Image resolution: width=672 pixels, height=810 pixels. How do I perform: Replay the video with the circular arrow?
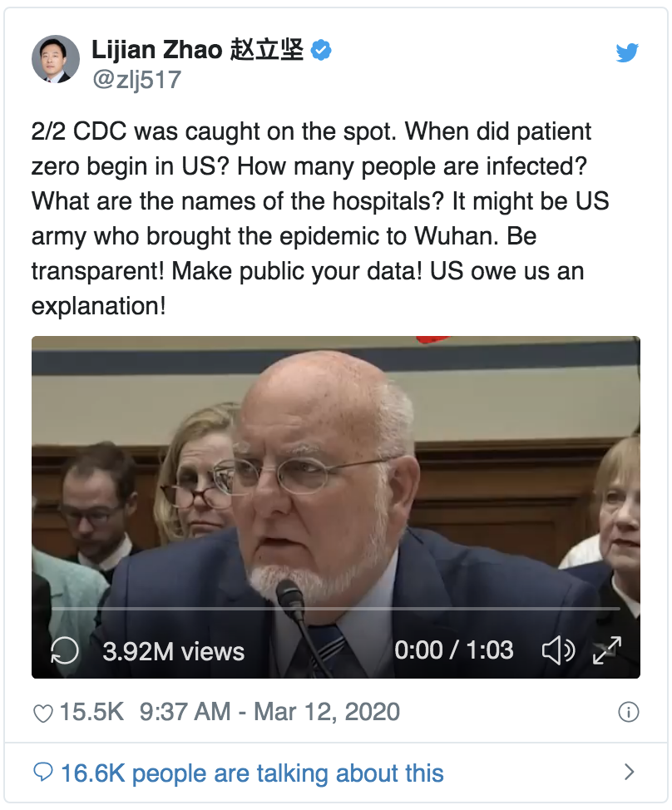[65, 650]
